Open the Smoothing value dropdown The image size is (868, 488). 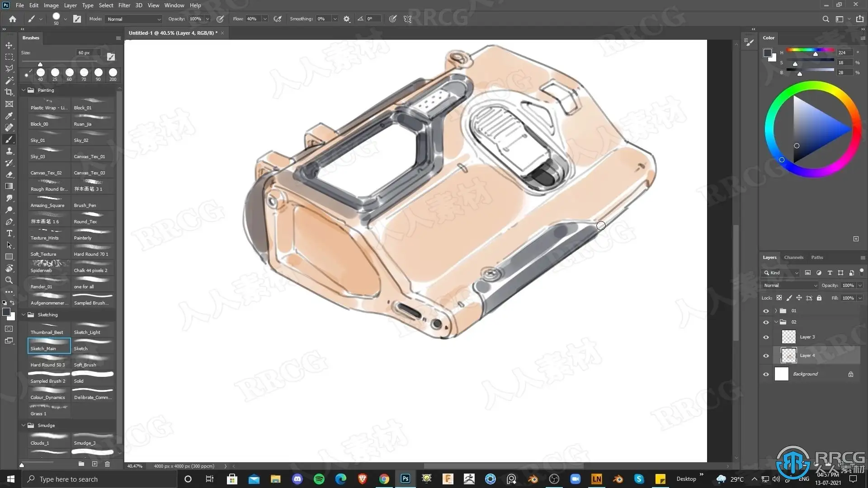click(x=335, y=19)
